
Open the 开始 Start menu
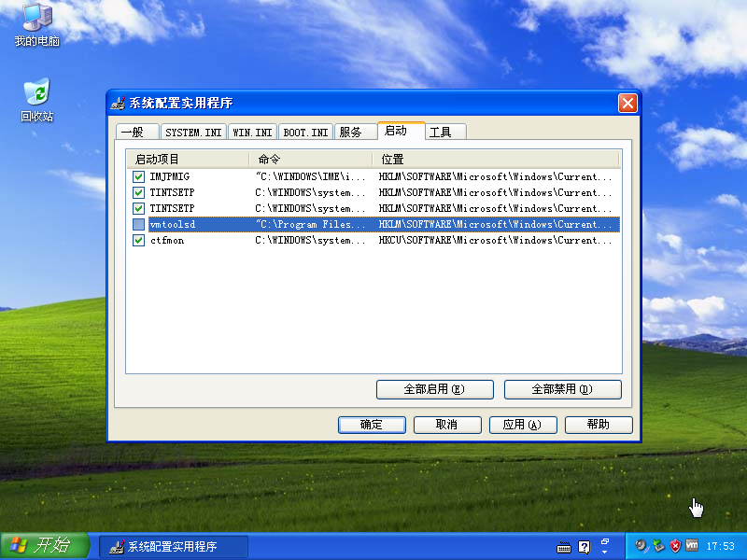point(44,546)
